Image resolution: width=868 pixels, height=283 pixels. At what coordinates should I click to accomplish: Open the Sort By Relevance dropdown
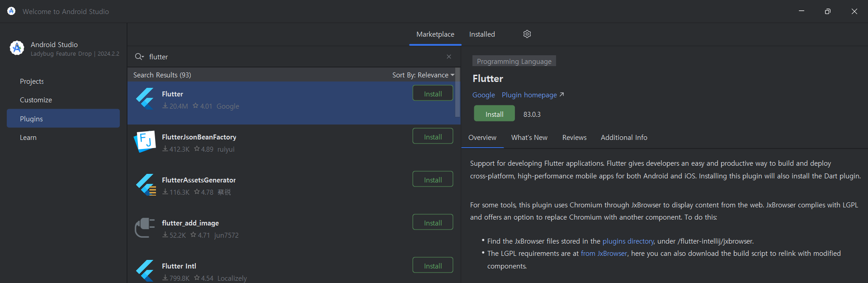423,75
